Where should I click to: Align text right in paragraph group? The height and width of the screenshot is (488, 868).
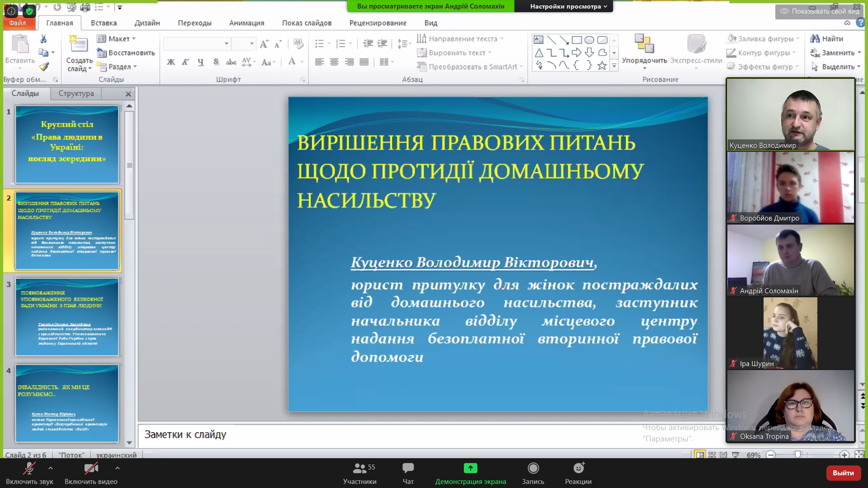349,62
